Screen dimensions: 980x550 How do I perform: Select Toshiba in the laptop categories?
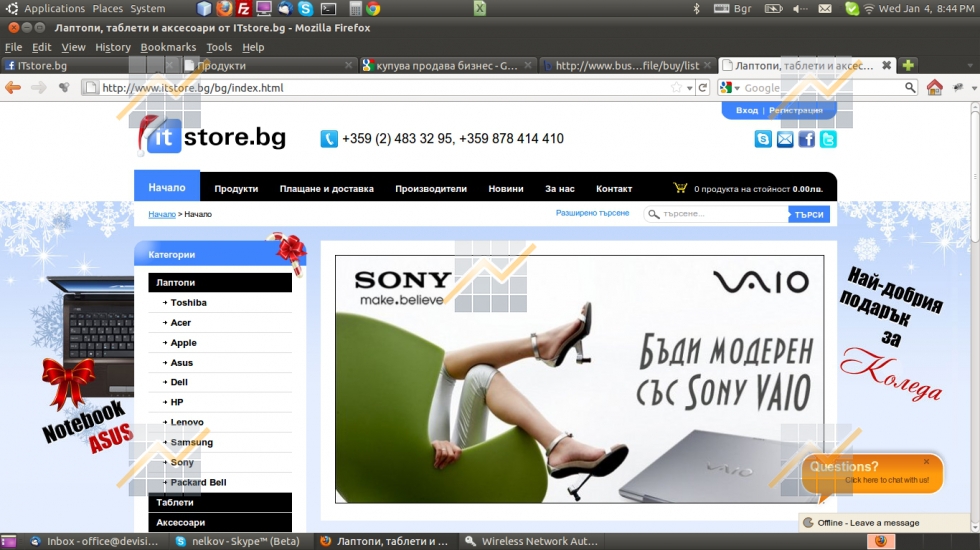[188, 302]
